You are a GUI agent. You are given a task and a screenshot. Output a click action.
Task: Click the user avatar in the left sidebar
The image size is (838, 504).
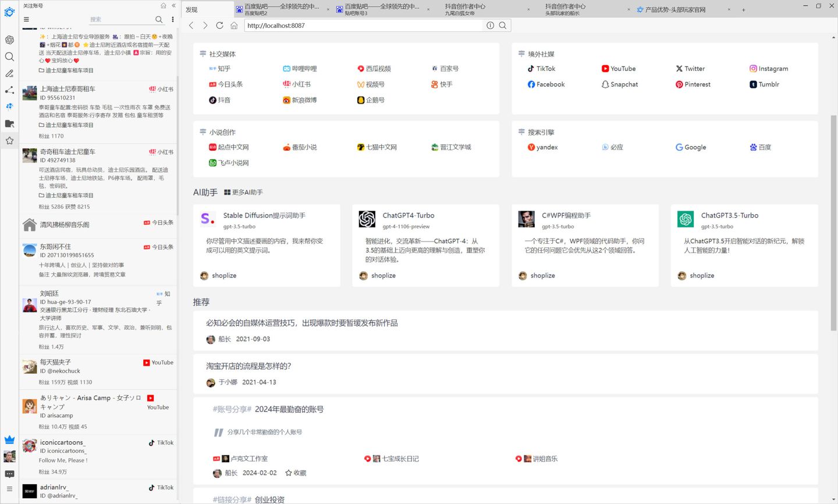coord(9,456)
